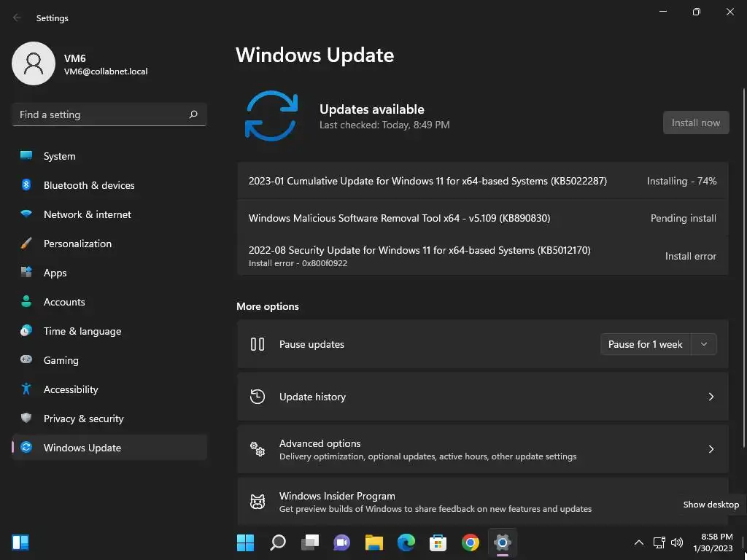
Task: Click Install error - 0x800f0922 text
Action: click(298, 262)
